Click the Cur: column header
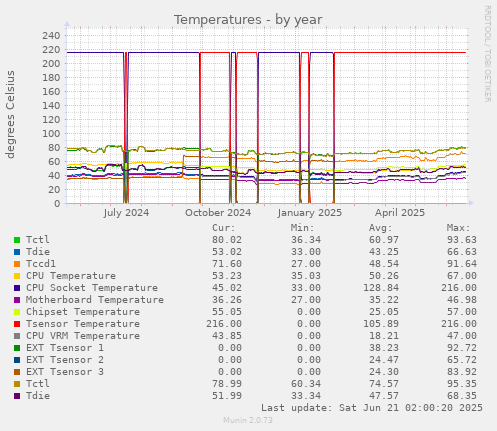 point(224,228)
